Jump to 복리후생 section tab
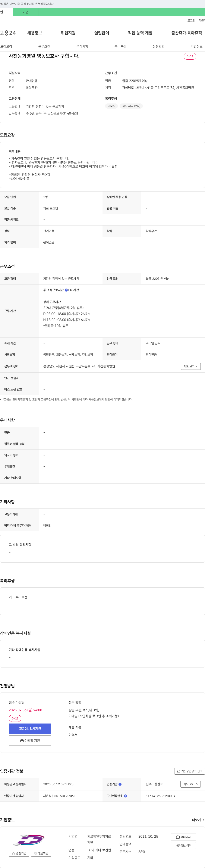The height and width of the screenshot is (868, 205). click(x=120, y=47)
